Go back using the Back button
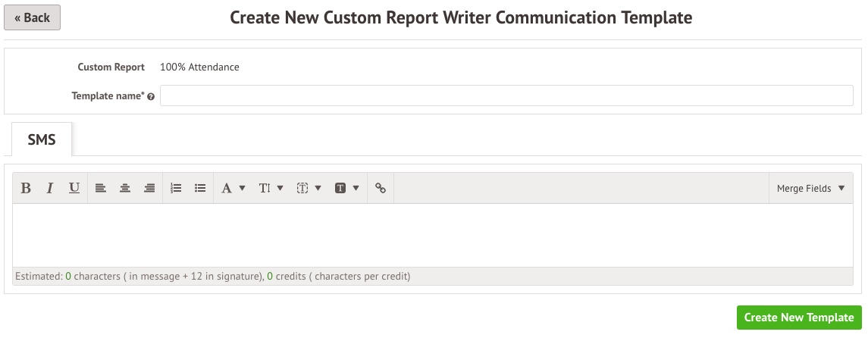868x338 pixels. 32,17
